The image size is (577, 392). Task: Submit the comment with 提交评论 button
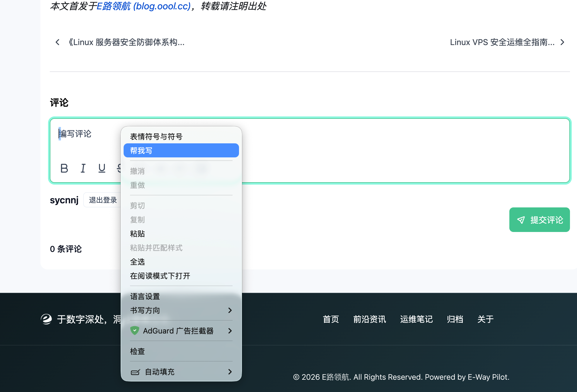(539, 220)
